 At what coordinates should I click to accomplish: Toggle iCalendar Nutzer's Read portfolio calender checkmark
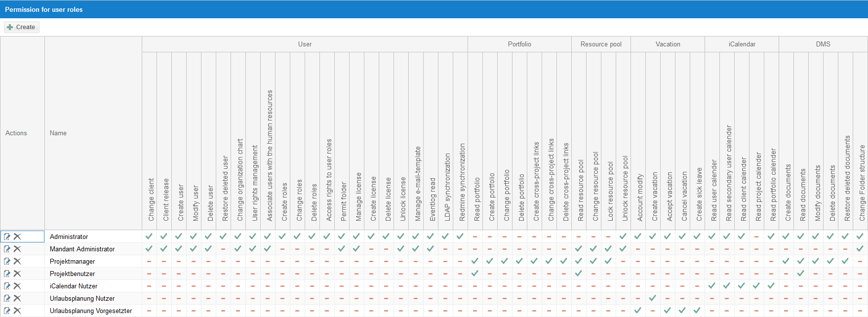[771, 286]
